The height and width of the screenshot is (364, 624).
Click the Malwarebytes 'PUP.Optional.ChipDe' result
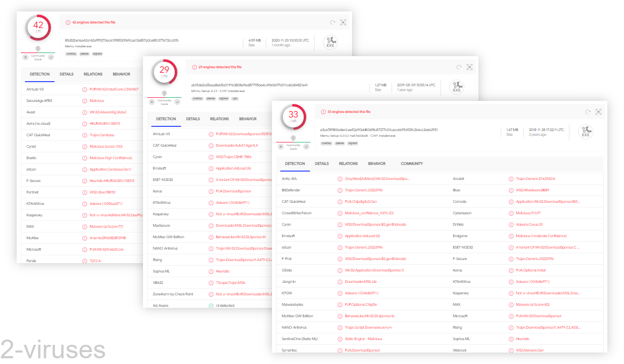pyautogui.click(x=361, y=305)
